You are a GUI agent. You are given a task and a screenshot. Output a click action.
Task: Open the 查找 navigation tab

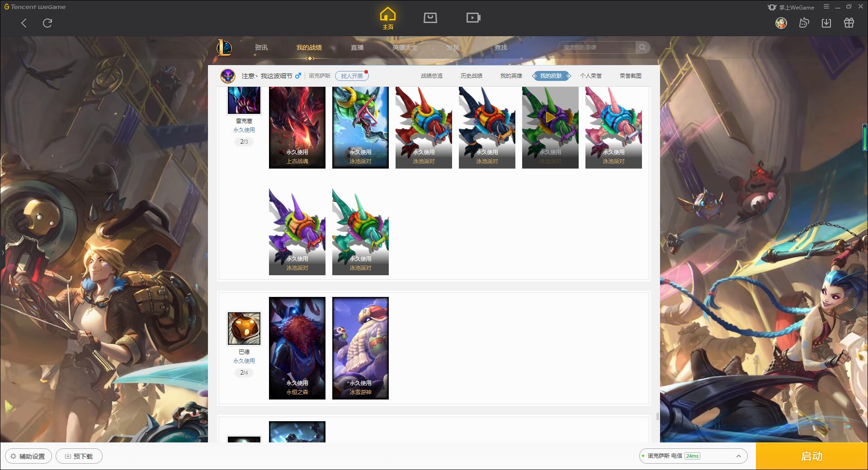tap(501, 47)
